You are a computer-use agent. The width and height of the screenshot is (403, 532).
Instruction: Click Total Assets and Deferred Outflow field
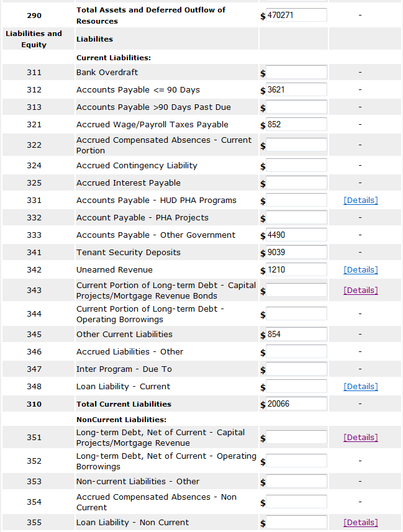pos(296,16)
